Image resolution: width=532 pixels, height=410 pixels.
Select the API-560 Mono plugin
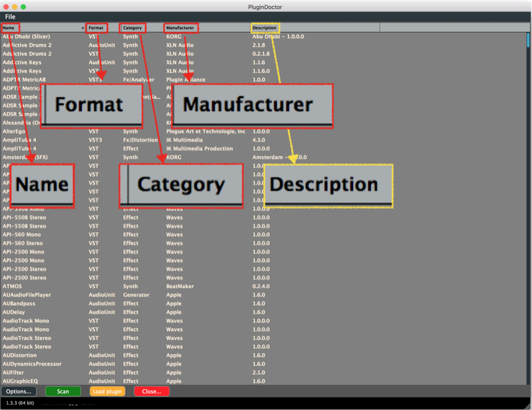(x=263, y=235)
